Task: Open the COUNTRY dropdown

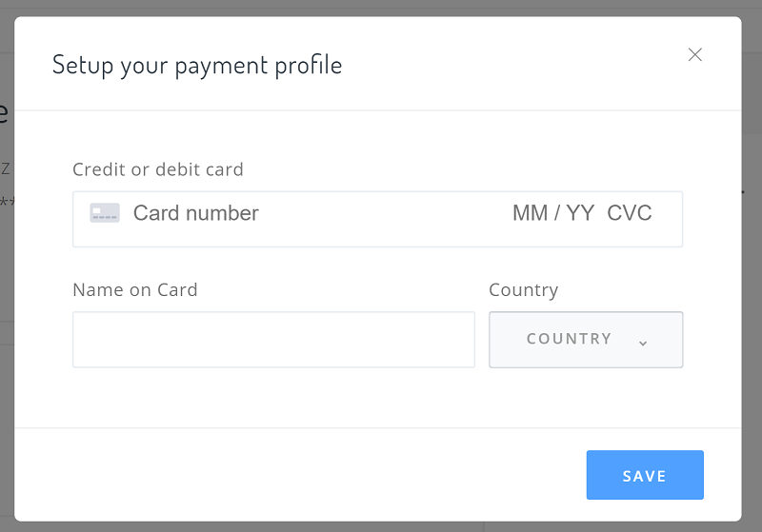Action: [586, 340]
